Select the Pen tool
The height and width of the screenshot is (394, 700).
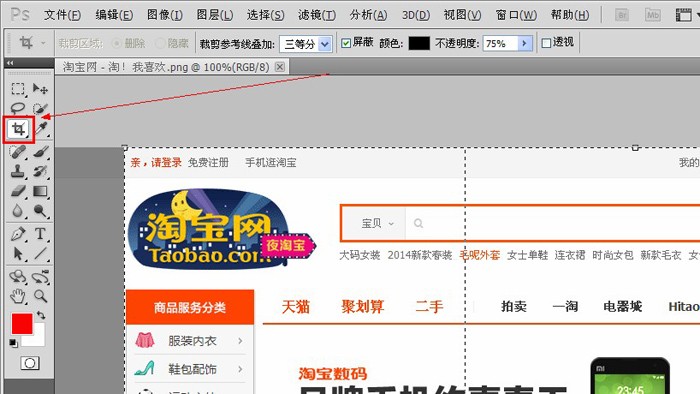tap(18, 233)
